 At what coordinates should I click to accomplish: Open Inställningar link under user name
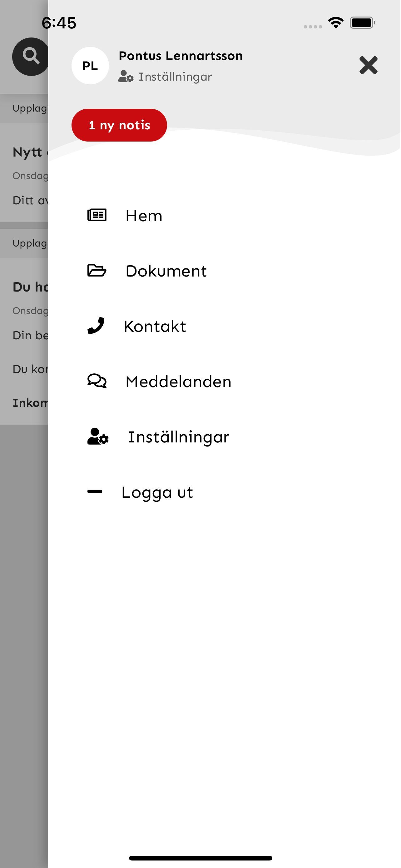175,77
